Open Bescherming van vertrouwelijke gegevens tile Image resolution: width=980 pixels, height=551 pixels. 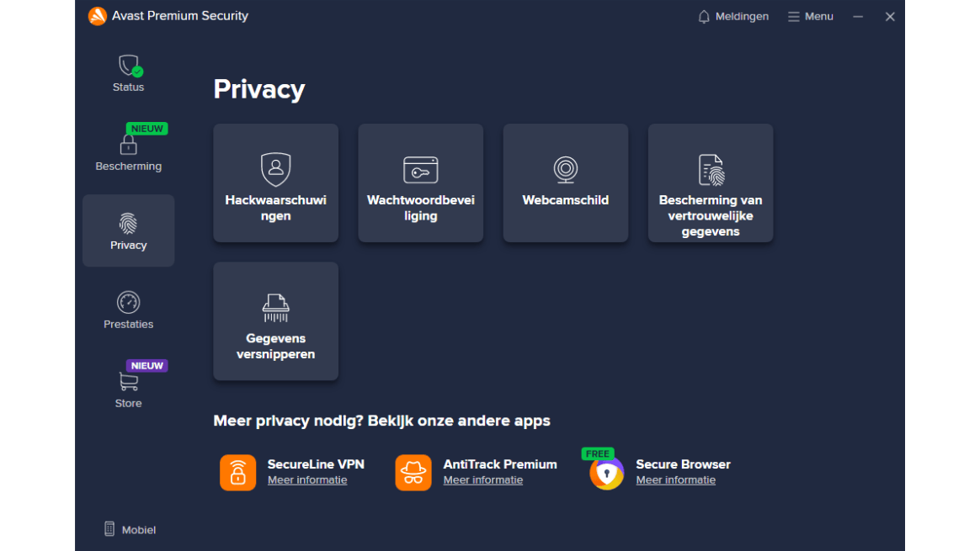point(710,183)
